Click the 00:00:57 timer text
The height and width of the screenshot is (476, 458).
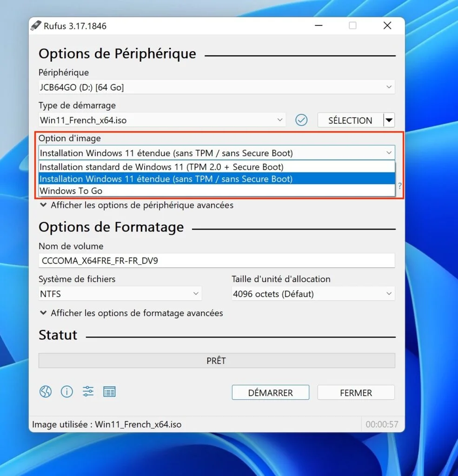(x=382, y=424)
